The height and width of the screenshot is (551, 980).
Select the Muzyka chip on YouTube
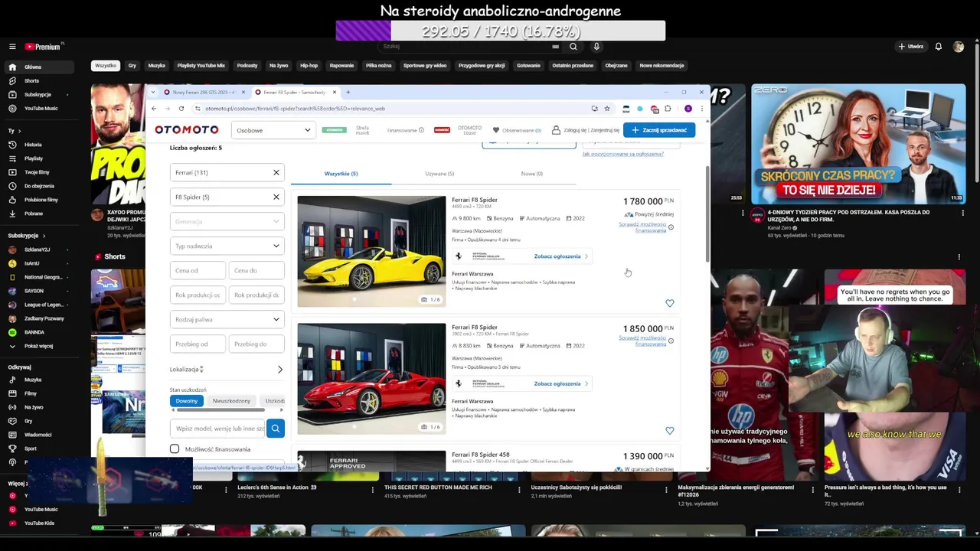[156, 66]
